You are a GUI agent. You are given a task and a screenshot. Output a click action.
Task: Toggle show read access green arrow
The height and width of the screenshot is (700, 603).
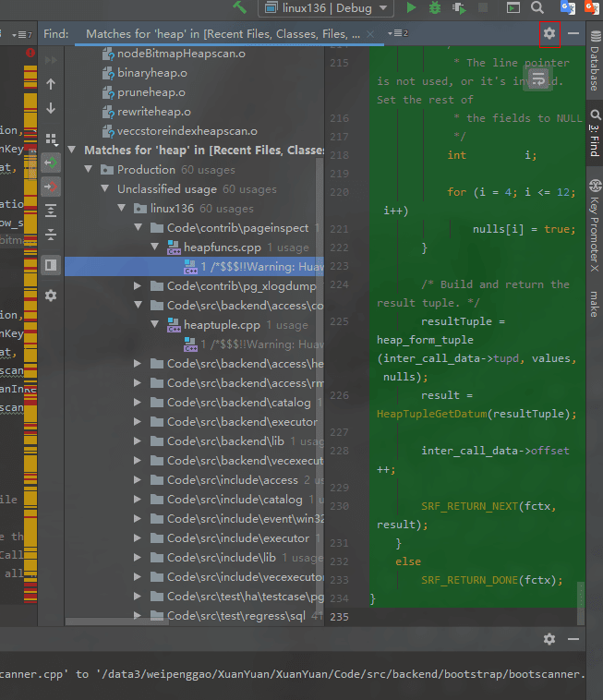pyautogui.click(x=51, y=163)
